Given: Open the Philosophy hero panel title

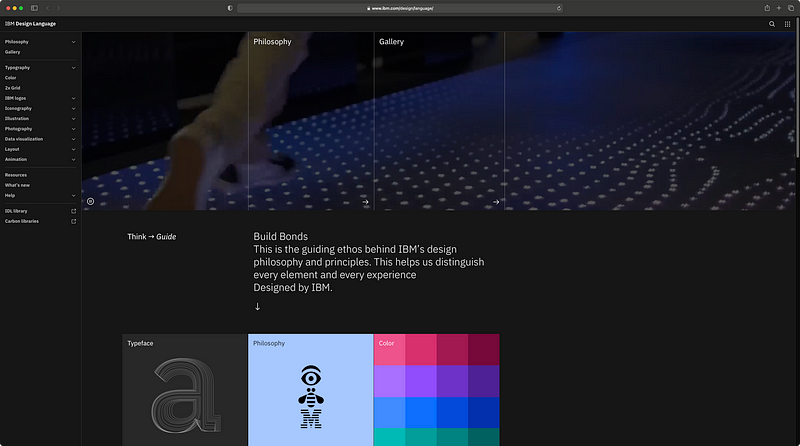Looking at the screenshot, I should [x=272, y=42].
